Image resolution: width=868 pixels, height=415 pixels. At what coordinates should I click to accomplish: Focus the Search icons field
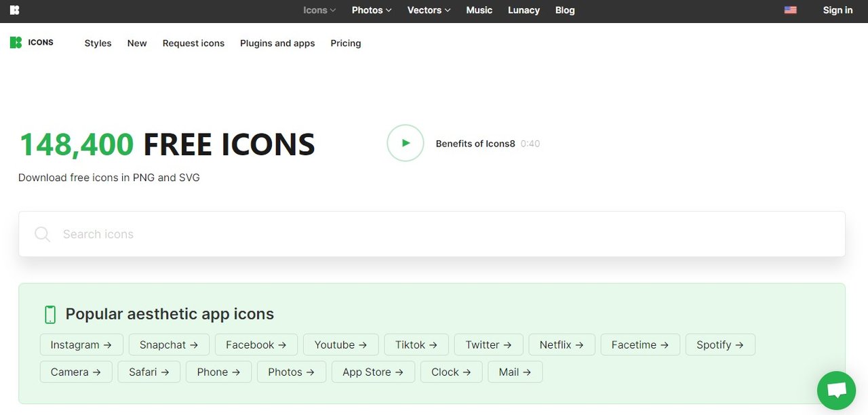coord(432,234)
